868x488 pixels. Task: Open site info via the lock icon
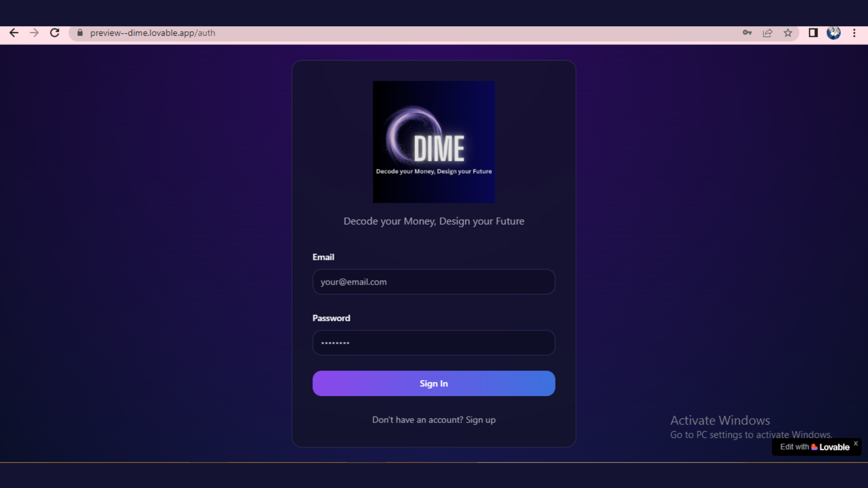click(80, 33)
